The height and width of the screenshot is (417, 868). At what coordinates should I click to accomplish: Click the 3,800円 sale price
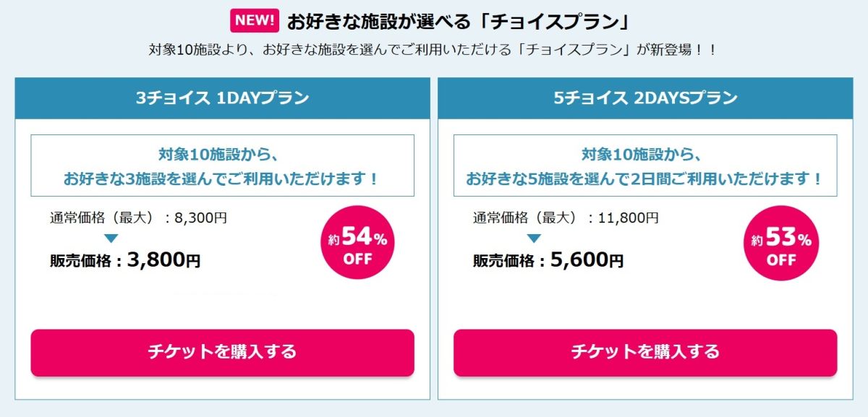click(163, 260)
